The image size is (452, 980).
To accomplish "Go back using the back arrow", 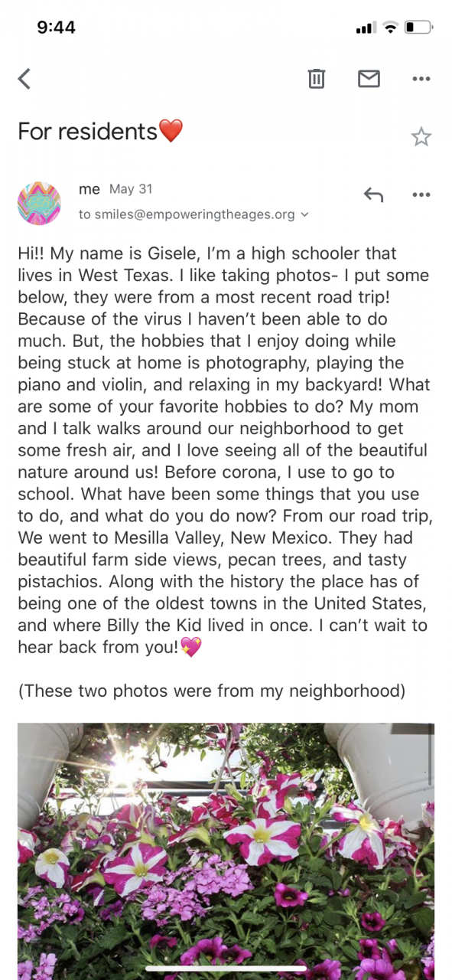I will (x=24, y=78).
